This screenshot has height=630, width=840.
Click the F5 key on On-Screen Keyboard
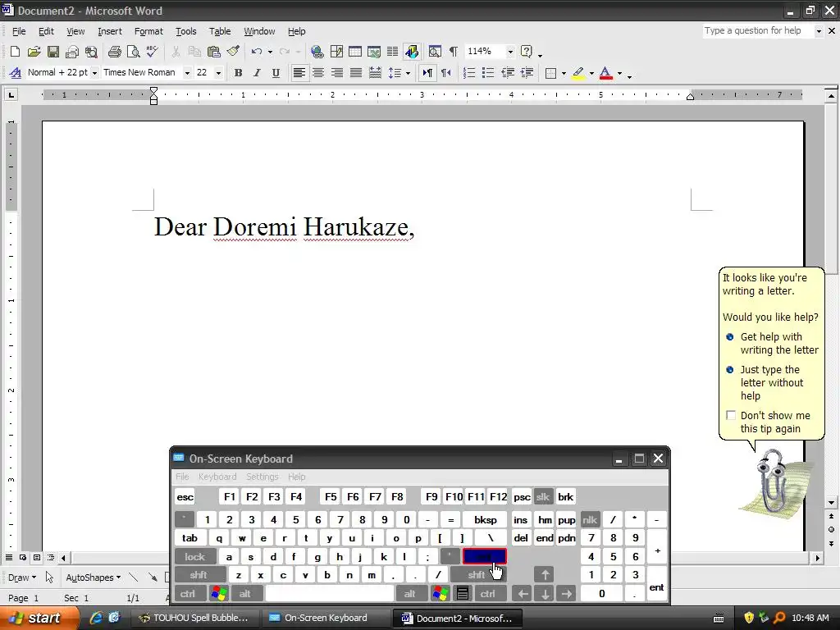pos(331,496)
